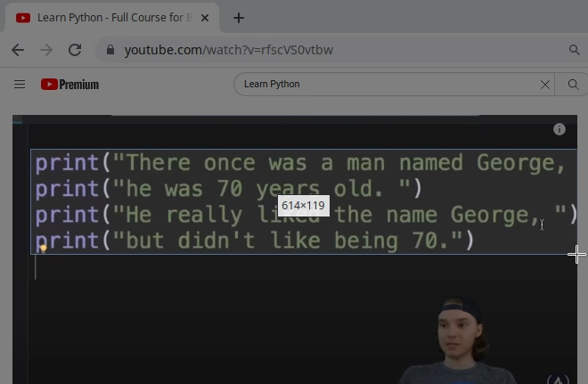Image resolution: width=588 pixels, height=384 pixels.
Task: Open the YouTube hamburger guide menu
Action: tap(20, 85)
